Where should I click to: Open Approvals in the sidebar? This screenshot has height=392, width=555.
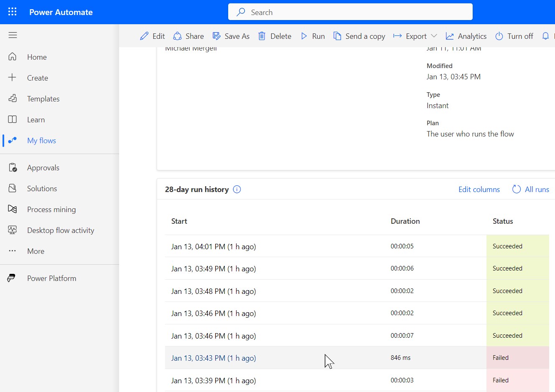(x=43, y=167)
